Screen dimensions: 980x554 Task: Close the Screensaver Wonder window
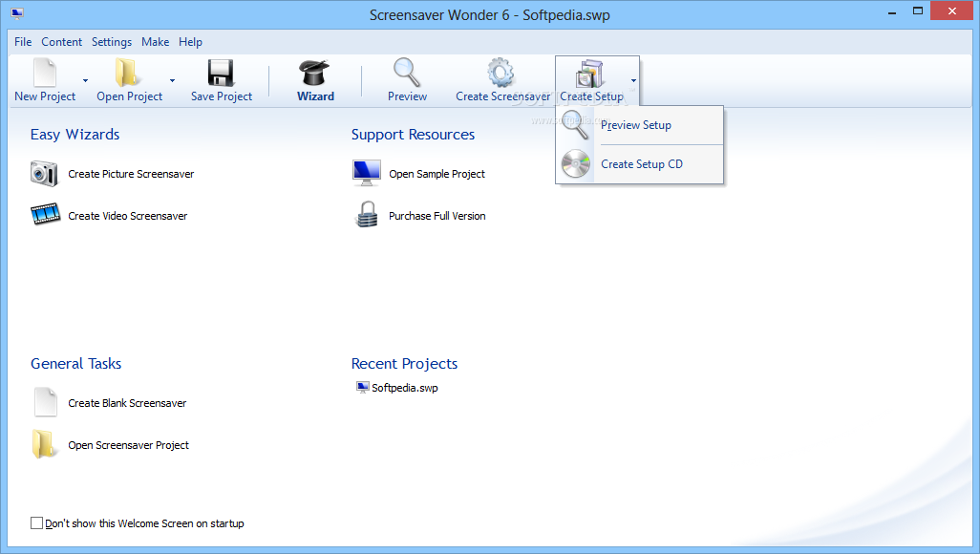click(952, 11)
